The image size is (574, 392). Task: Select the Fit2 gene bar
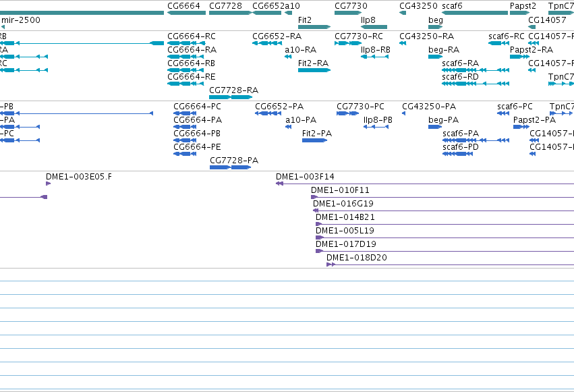coord(314,27)
